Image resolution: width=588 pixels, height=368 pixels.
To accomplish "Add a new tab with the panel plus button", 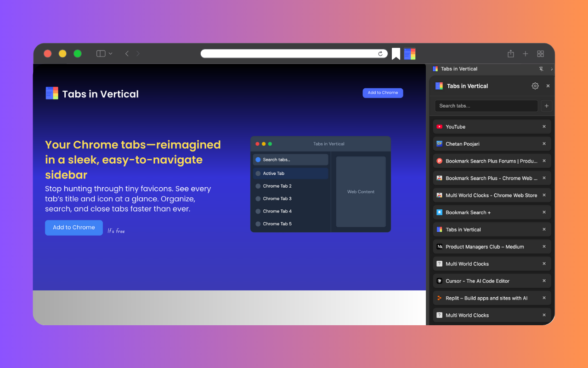I will tap(547, 106).
